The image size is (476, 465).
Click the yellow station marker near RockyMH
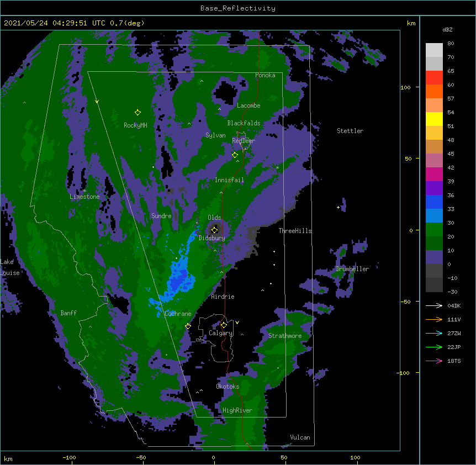(137, 113)
